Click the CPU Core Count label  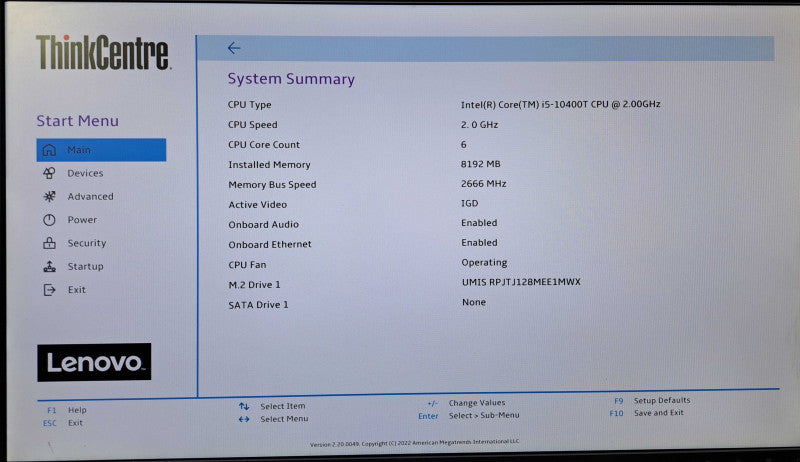[264, 144]
